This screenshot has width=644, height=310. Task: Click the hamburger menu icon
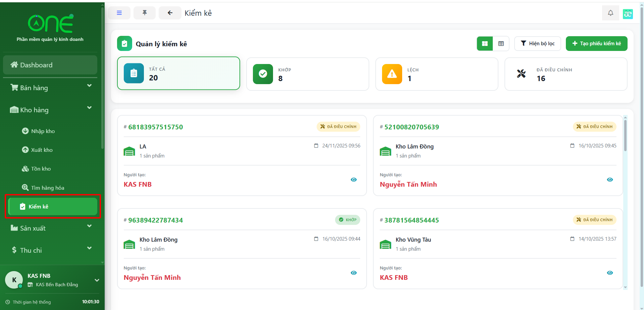click(119, 13)
